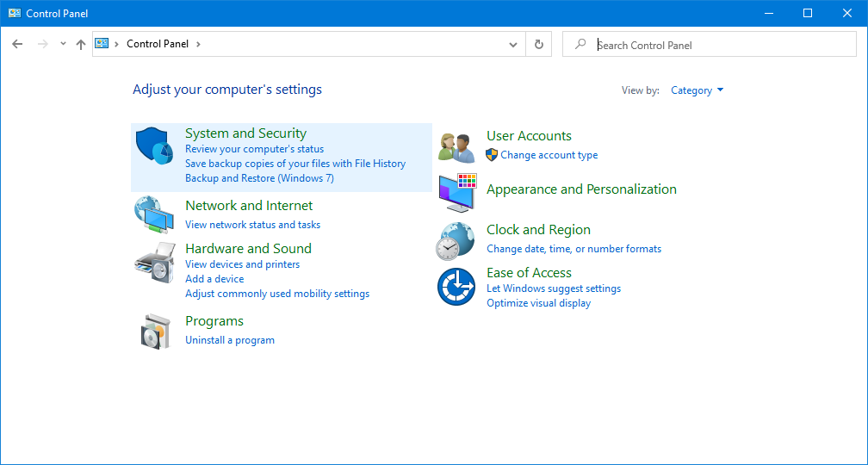Open Save backup copies with File History

(x=295, y=164)
